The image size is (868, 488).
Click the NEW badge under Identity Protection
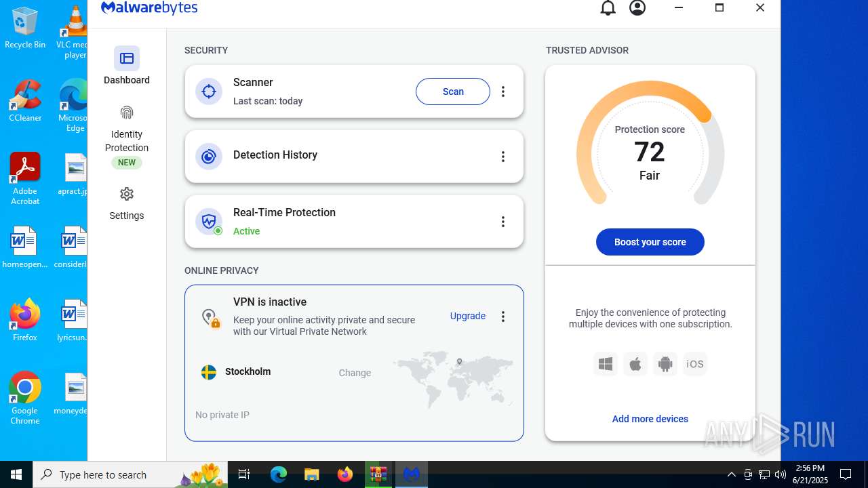[127, 163]
